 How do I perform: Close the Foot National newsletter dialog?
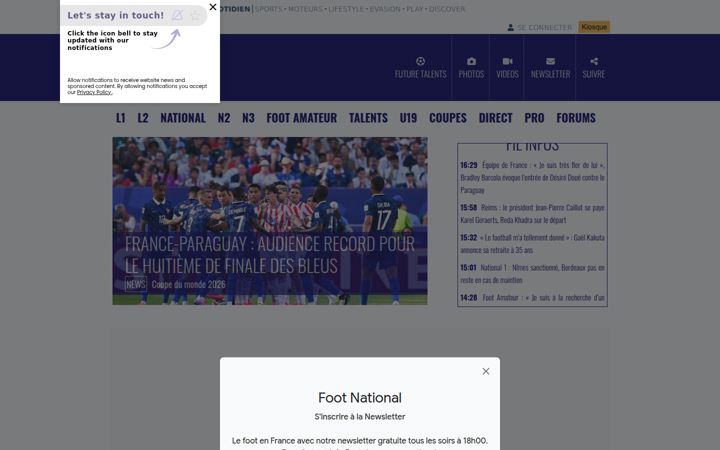(x=486, y=371)
